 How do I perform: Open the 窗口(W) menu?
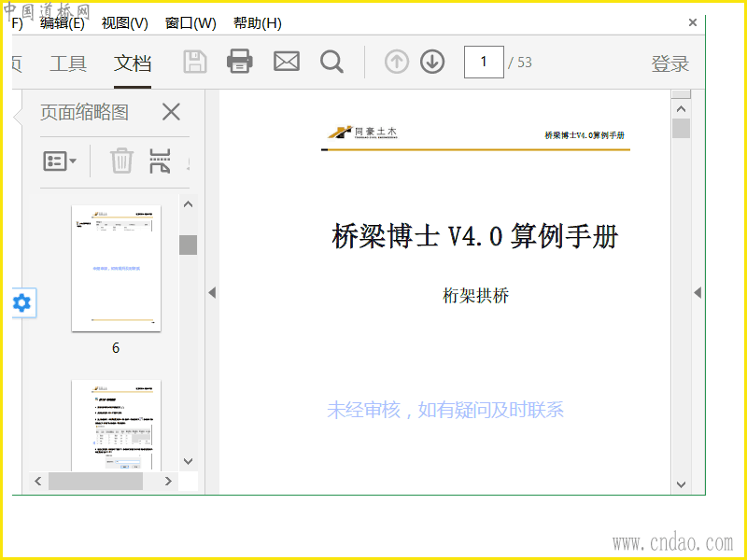[x=190, y=22]
